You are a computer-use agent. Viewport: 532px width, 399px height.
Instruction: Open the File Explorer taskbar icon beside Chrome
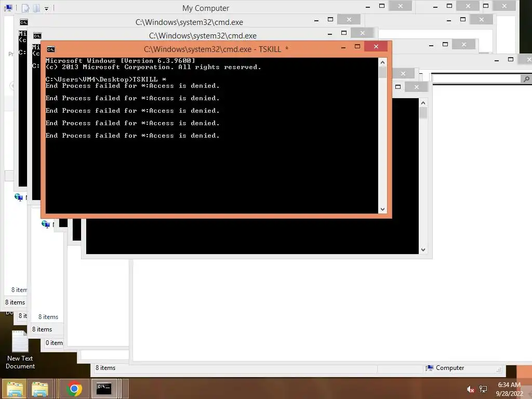point(40,389)
